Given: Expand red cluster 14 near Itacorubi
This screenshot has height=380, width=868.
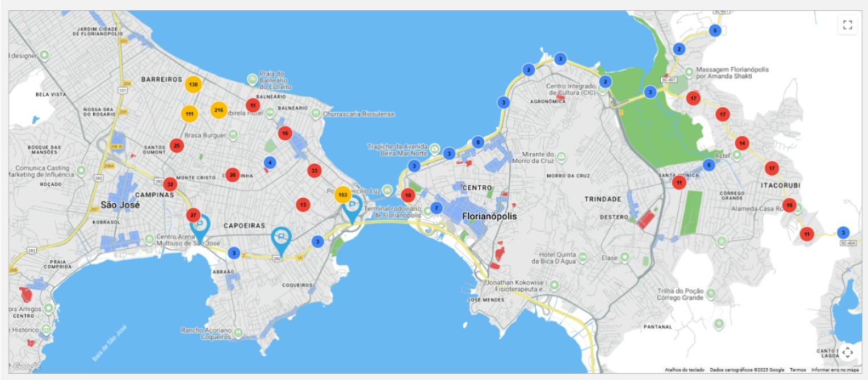Looking at the screenshot, I should 742,143.
